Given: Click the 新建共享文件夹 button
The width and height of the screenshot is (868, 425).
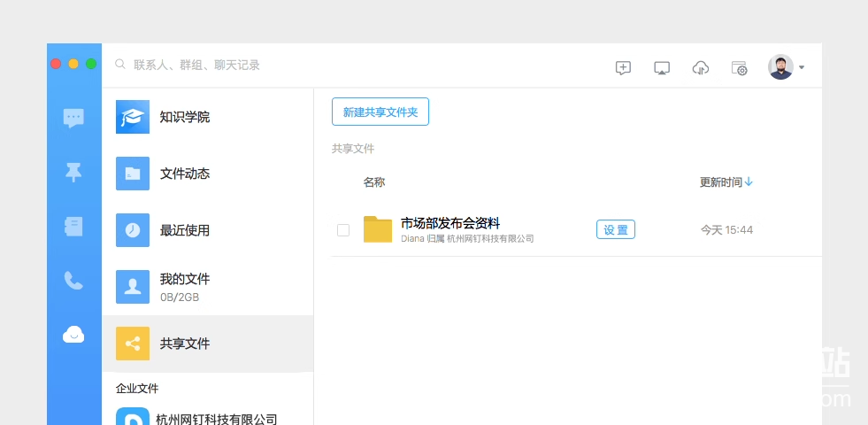Looking at the screenshot, I should tap(380, 112).
